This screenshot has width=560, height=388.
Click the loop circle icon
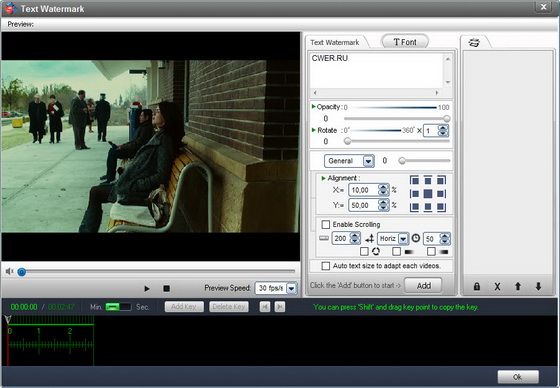[376, 252]
